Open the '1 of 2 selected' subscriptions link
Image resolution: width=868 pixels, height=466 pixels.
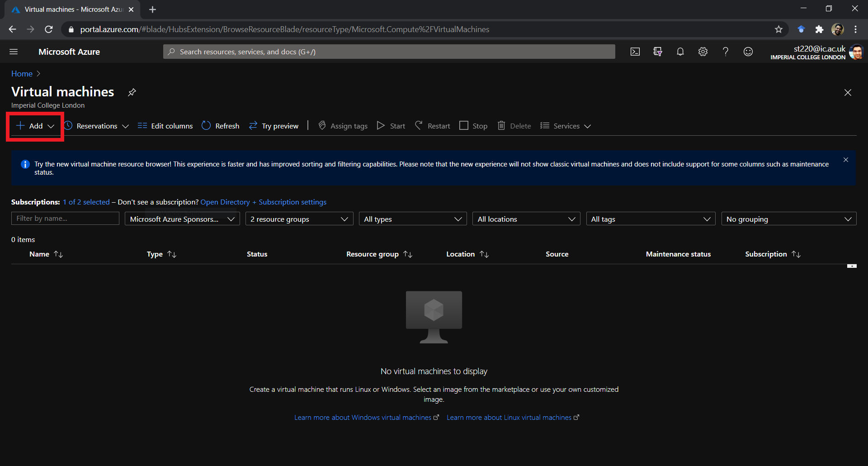[86, 202]
